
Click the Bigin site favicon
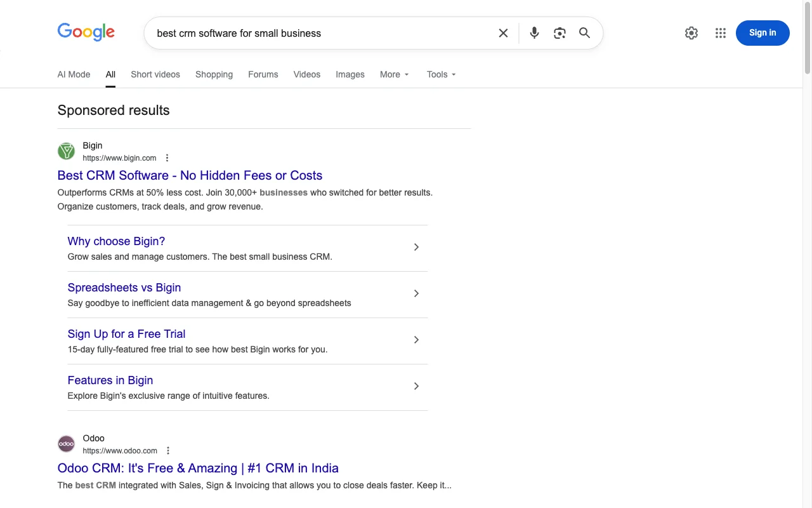coord(66,151)
